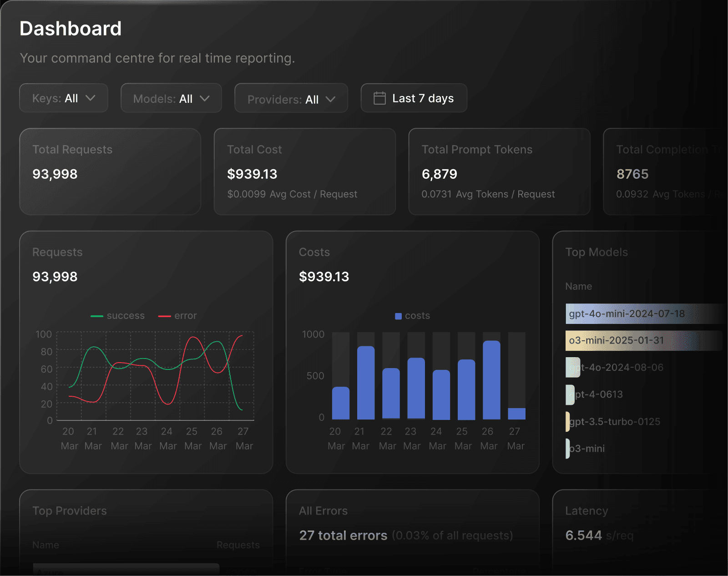Select gpt-4-0613 model row

click(x=595, y=394)
